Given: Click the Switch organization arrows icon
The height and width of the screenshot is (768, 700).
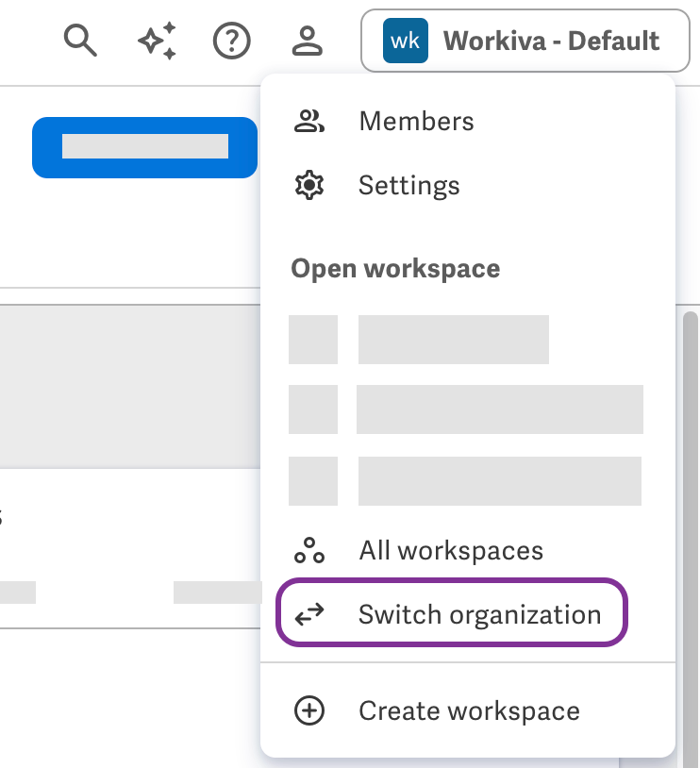Looking at the screenshot, I should [309, 614].
